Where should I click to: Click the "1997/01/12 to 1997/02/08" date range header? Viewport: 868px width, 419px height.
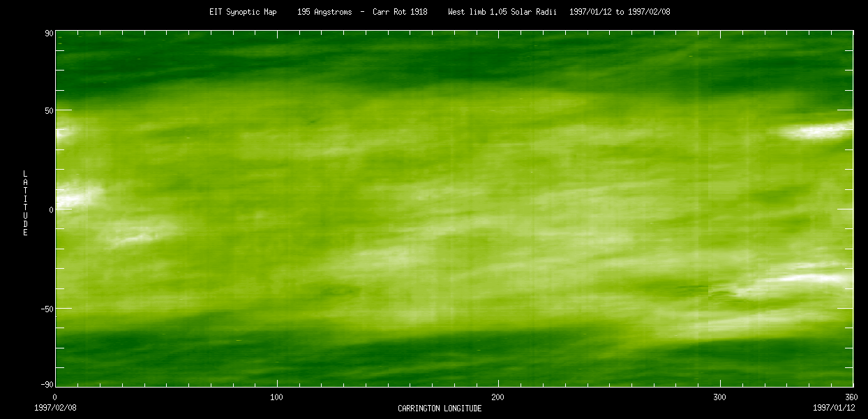tap(620, 12)
